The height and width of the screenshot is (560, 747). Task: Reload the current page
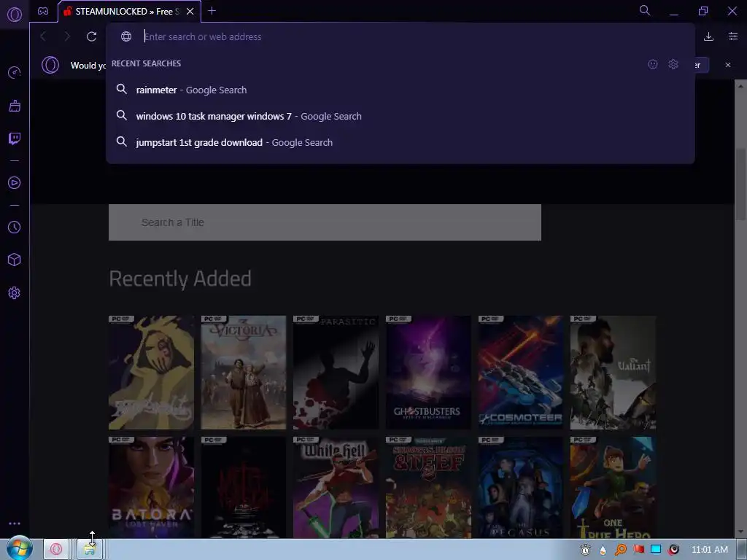click(91, 36)
